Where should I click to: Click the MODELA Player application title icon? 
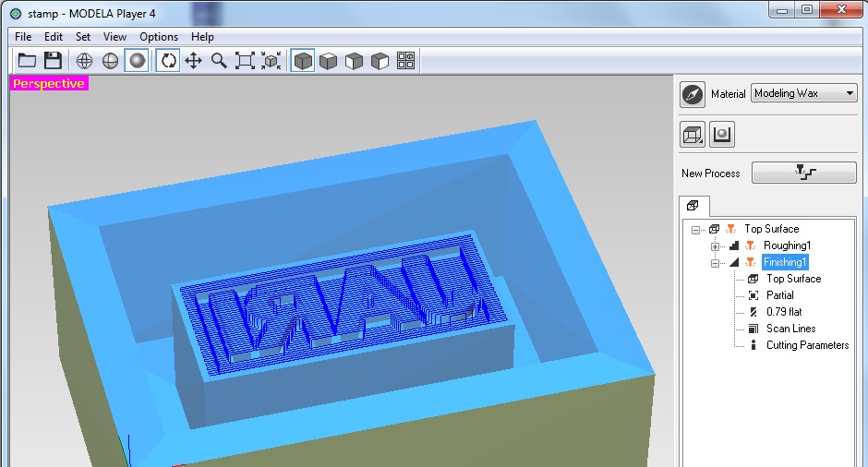point(16,14)
